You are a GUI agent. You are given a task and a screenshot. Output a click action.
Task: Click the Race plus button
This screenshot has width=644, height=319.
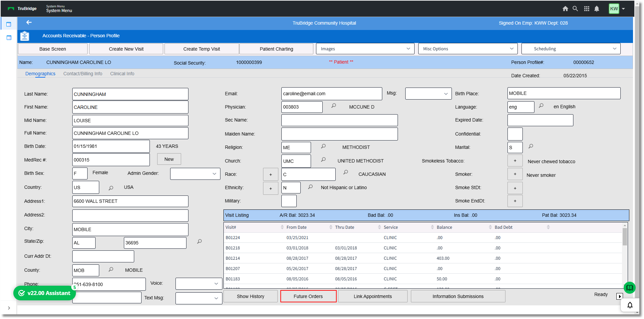coord(271,174)
